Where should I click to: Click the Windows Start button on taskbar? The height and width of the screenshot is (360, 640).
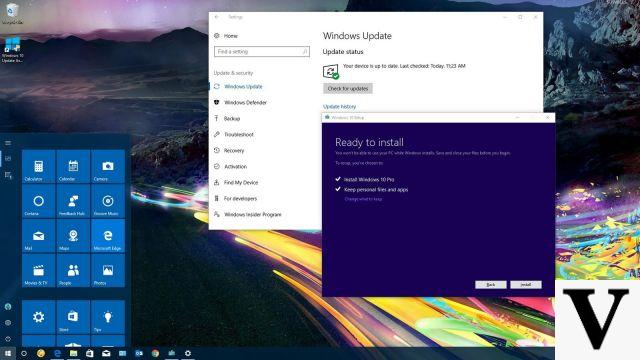[8, 353]
